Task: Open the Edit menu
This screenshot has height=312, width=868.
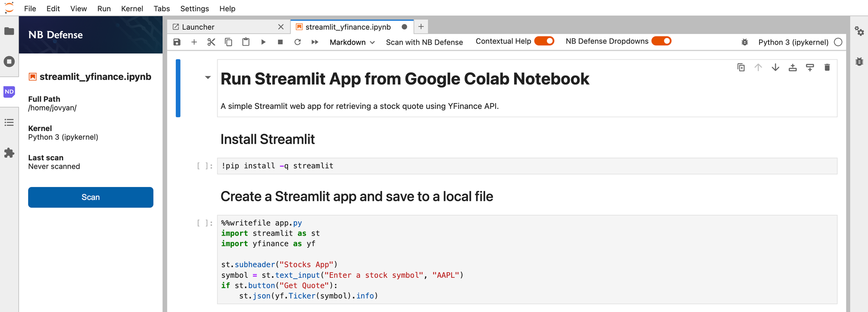Action: point(53,9)
